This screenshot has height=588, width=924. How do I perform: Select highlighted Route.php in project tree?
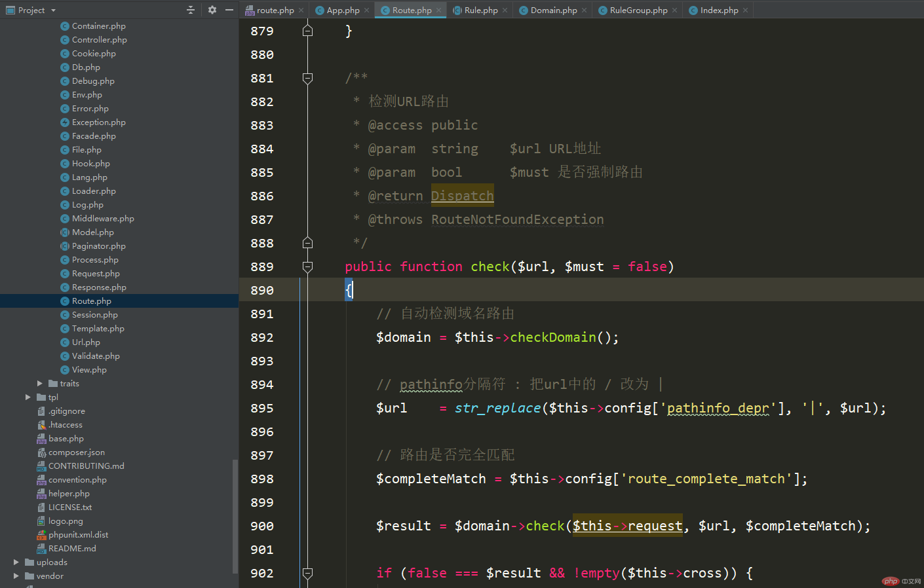coord(119,301)
